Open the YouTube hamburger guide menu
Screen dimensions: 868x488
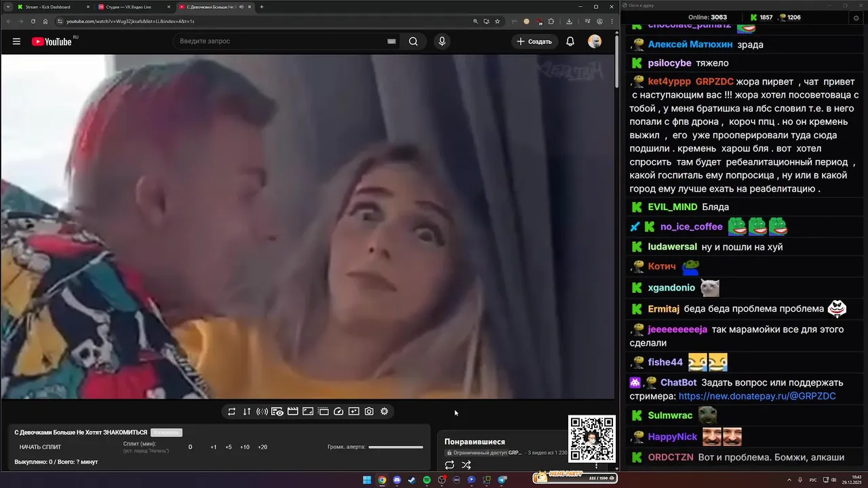16,41
